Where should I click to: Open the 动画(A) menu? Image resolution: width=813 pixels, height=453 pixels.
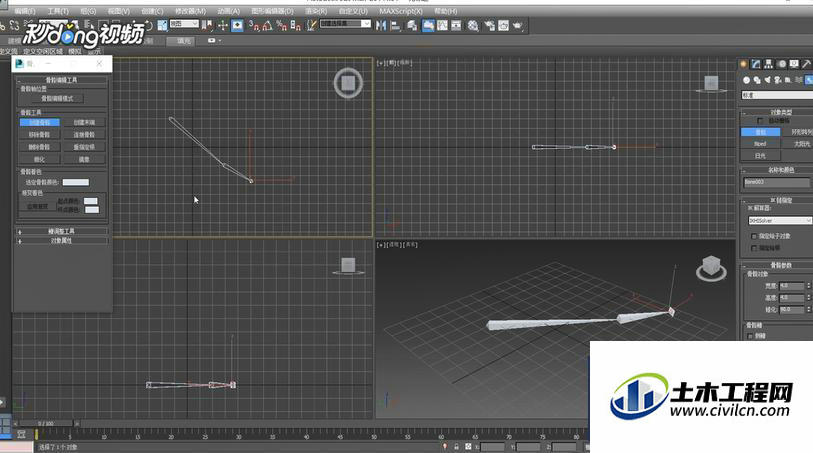(x=228, y=11)
